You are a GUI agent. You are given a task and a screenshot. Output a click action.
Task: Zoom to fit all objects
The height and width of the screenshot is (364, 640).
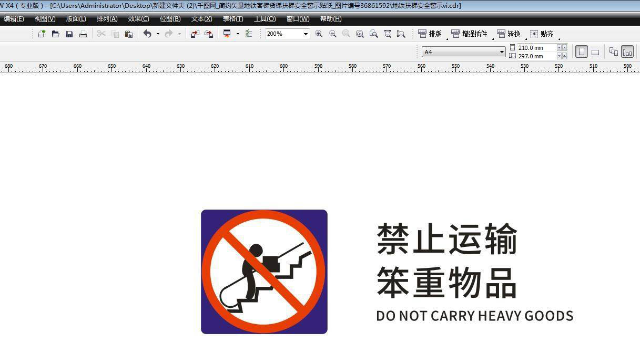(x=360, y=34)
